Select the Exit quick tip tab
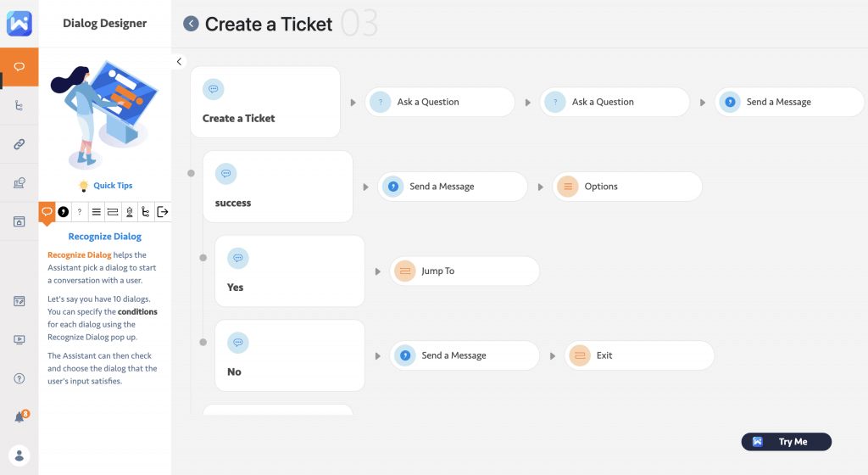Image resolution: width=868 pixels, height=475 pixels. point(163,212)
